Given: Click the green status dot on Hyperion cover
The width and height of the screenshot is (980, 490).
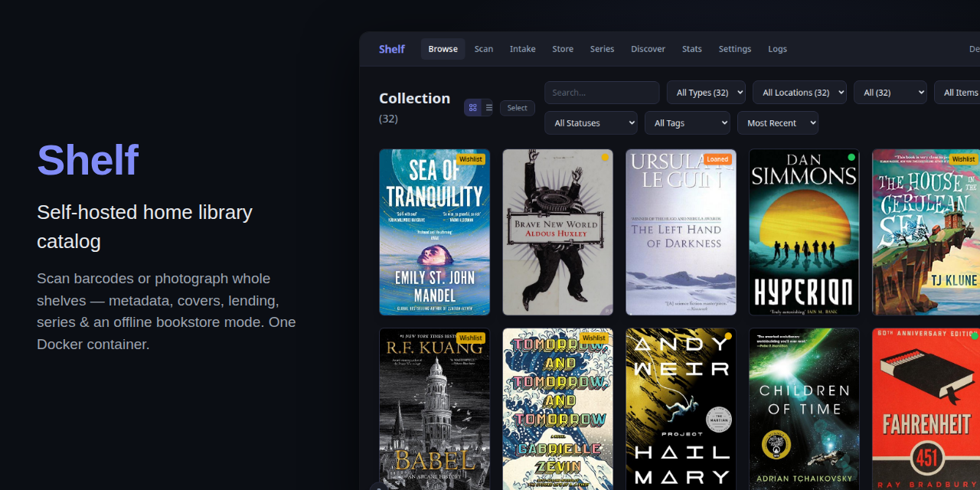Looking at the screenshot, I should pos(851,157).
